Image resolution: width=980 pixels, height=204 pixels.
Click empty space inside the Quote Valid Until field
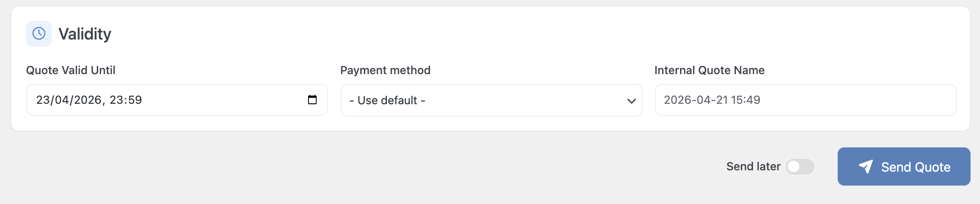[225, 100]
